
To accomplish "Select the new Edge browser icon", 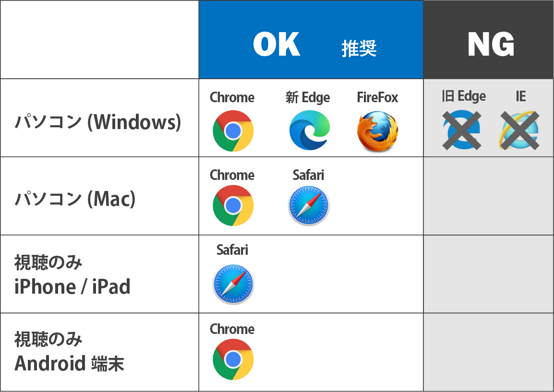I will pos(310,131).
